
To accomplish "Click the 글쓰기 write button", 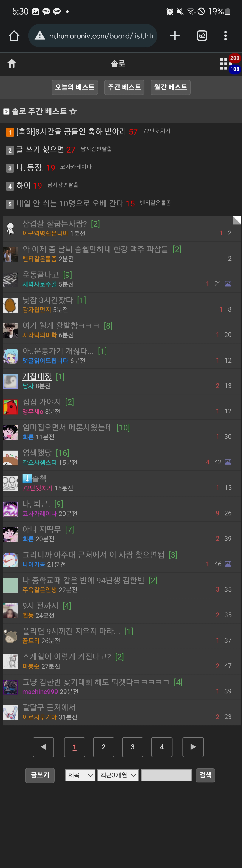I will (x=40, y=775).
